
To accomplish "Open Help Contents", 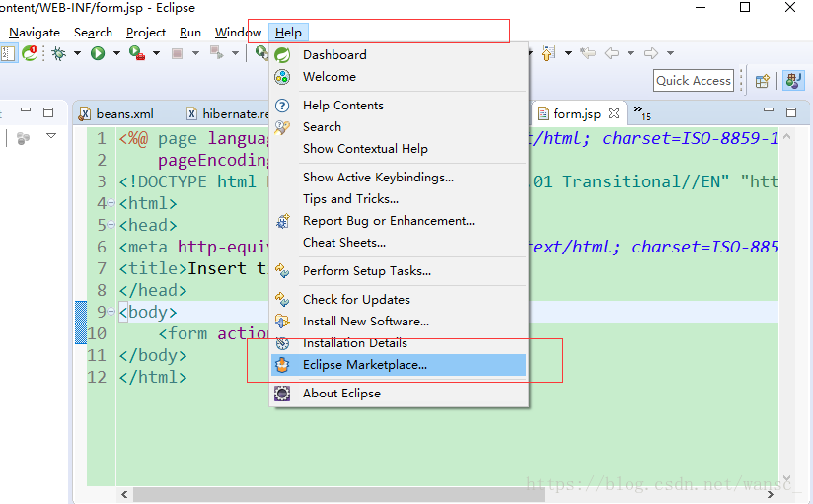I will point(399,106).
